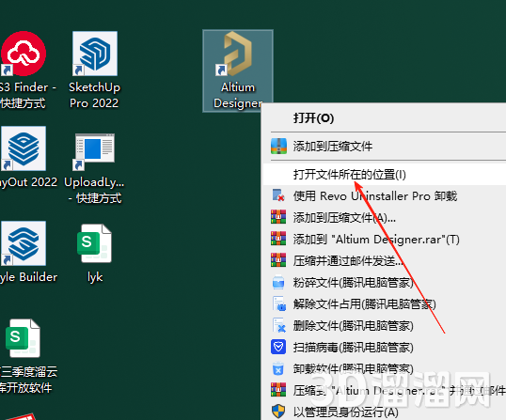Choose 打开(O) from the context menu
Screen dimensions: 506x420
(x=384, y=118)
